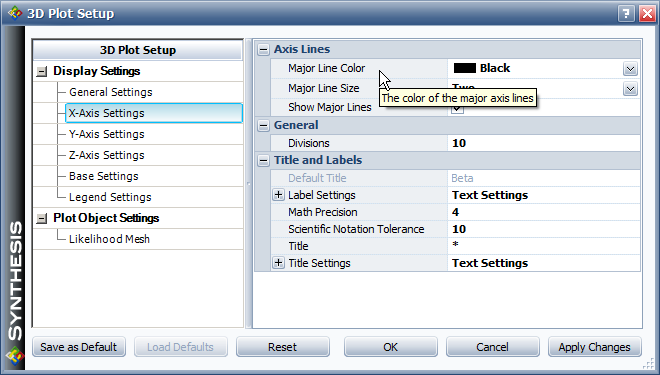The image size is (660, 375).
Task: Collapse the Axis Lines section
Action: 263,49
